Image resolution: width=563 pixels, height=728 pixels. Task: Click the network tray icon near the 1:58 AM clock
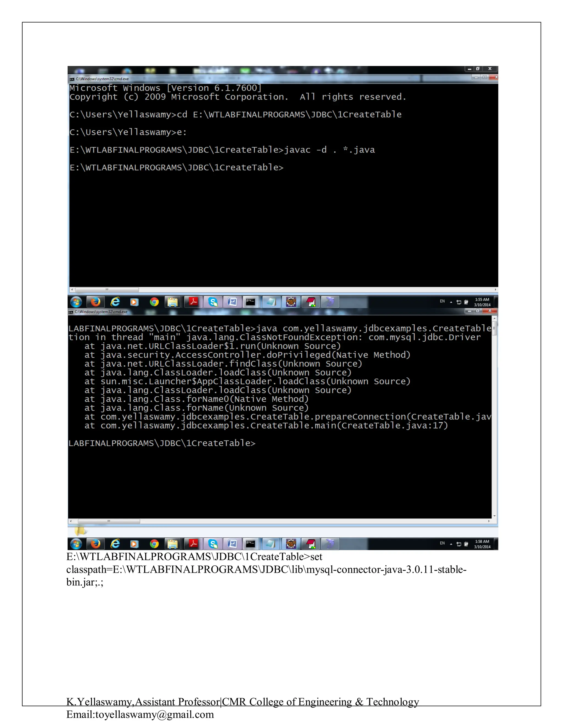(x=459, y=544)
